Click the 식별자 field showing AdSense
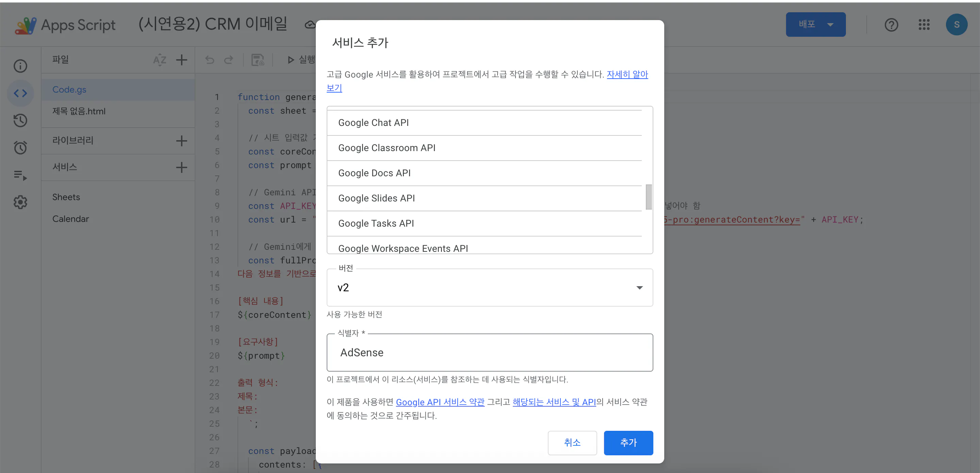 [x=489, y=353]
